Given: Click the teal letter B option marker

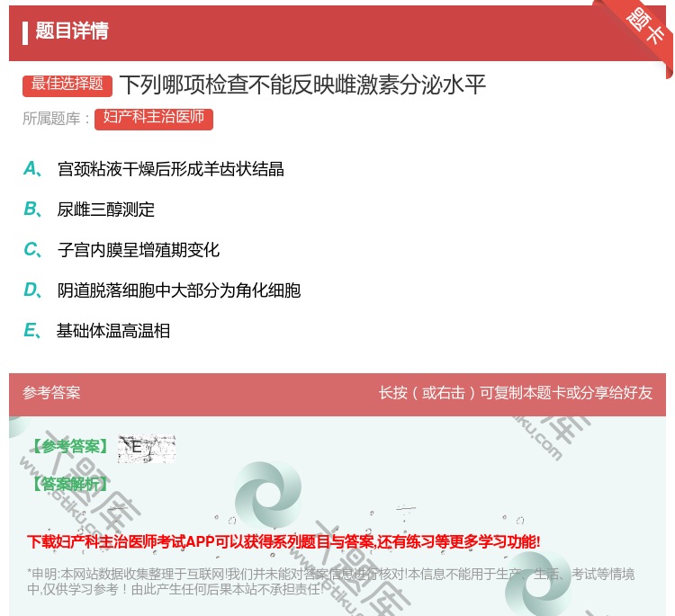Looking at the screenshot, I should (32, 210).
